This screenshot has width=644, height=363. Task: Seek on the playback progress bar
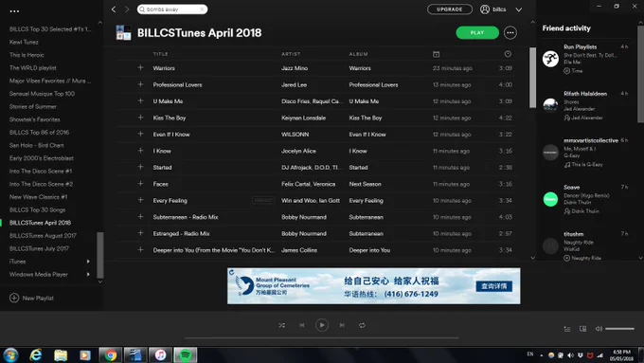(x=322, y=338)
